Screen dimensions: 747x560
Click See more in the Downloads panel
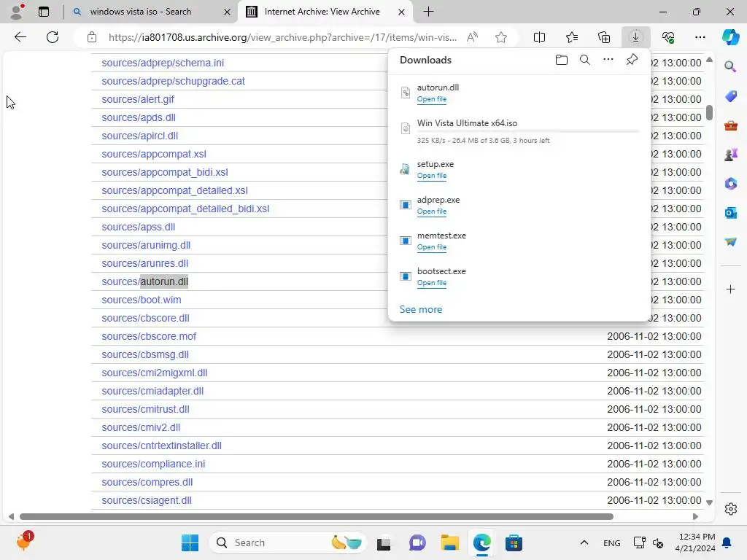tap(421, 309)
